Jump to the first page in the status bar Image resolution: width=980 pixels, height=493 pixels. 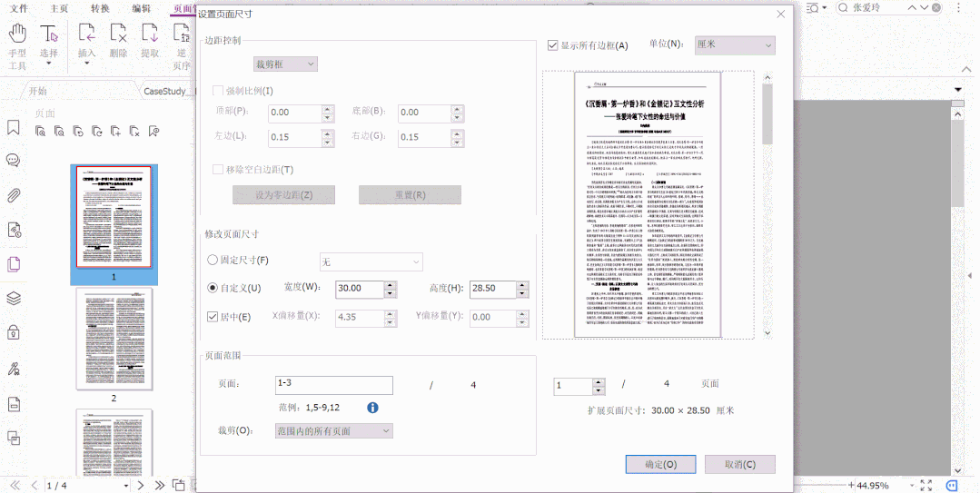click(x=15, y=486)
